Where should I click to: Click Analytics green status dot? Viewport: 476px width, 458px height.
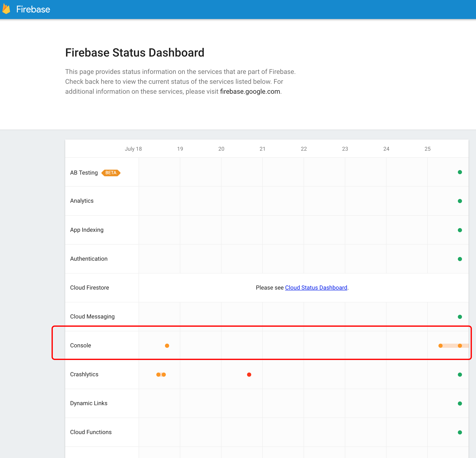460,201
